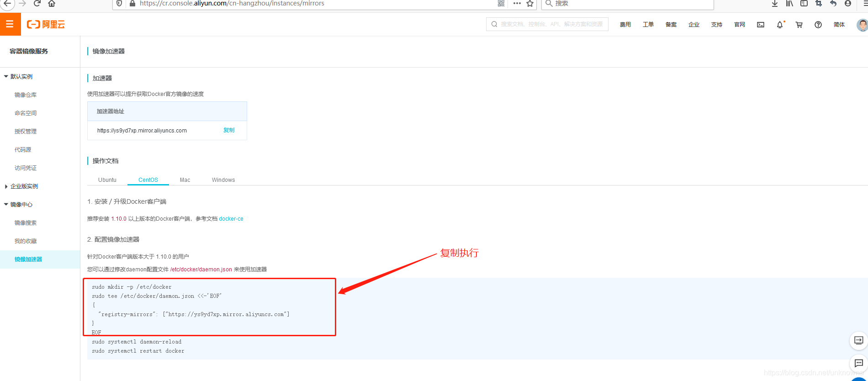Open the floating screen-share icon above chat

859,340
